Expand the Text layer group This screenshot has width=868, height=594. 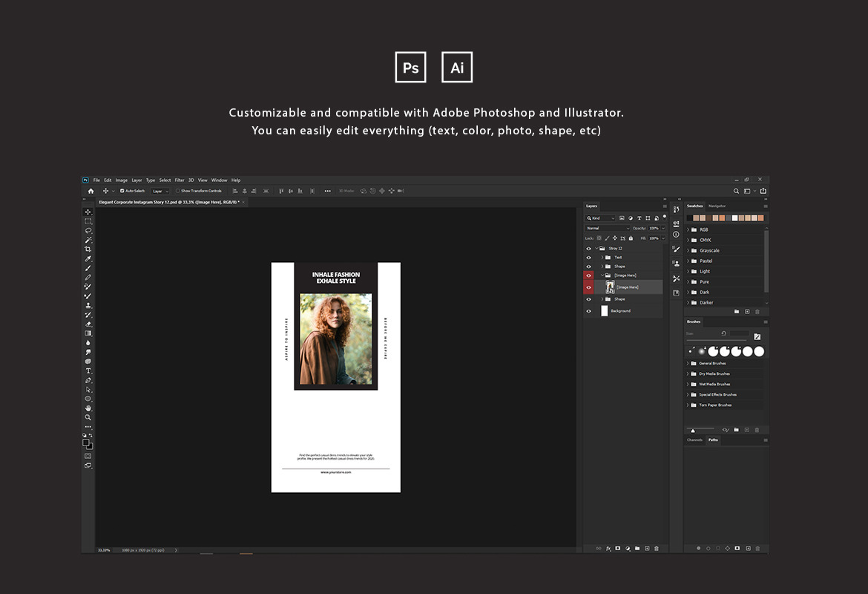(x=602, y=258)
